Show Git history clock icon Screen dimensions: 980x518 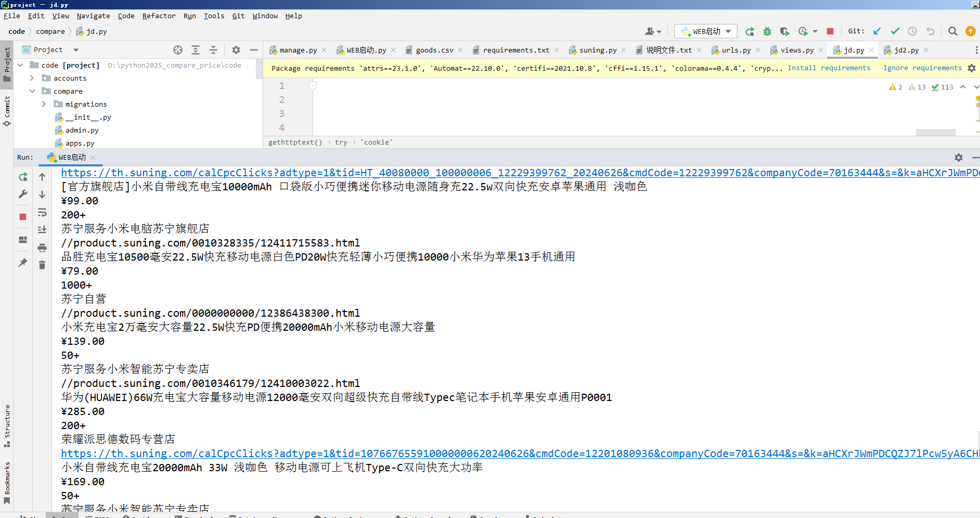tap(912, 31)
